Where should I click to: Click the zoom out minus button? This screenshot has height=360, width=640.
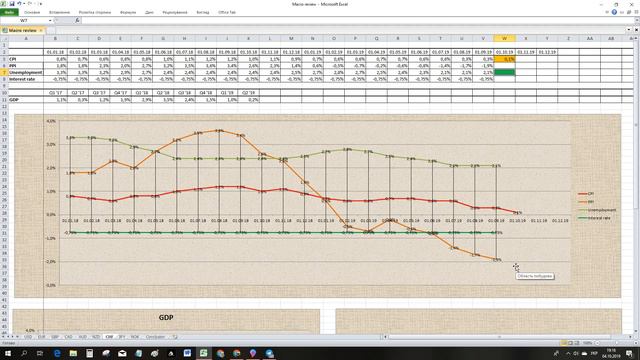coord(597,343)
